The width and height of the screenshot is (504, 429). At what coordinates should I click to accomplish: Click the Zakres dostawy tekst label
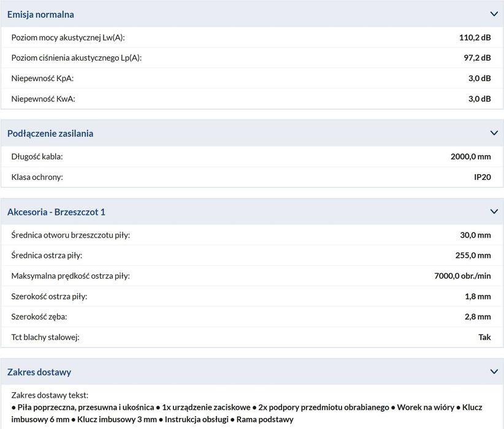coord(50,395)
